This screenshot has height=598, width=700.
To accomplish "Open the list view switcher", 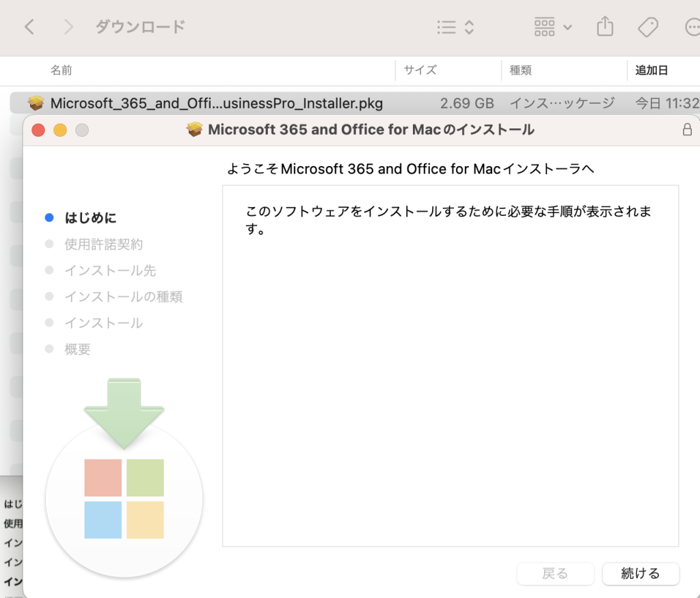I will [x=455, y=27].
